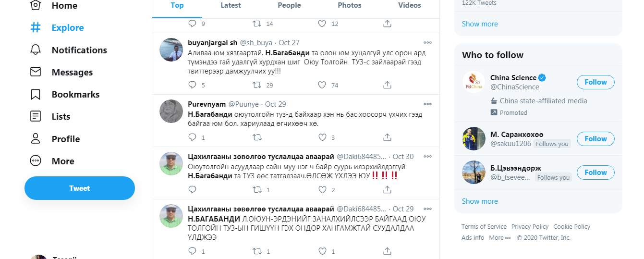Screen dimensions: 644x259
Task: Open more options on Purevnyam's tweet
Action: tap(427, 104)
